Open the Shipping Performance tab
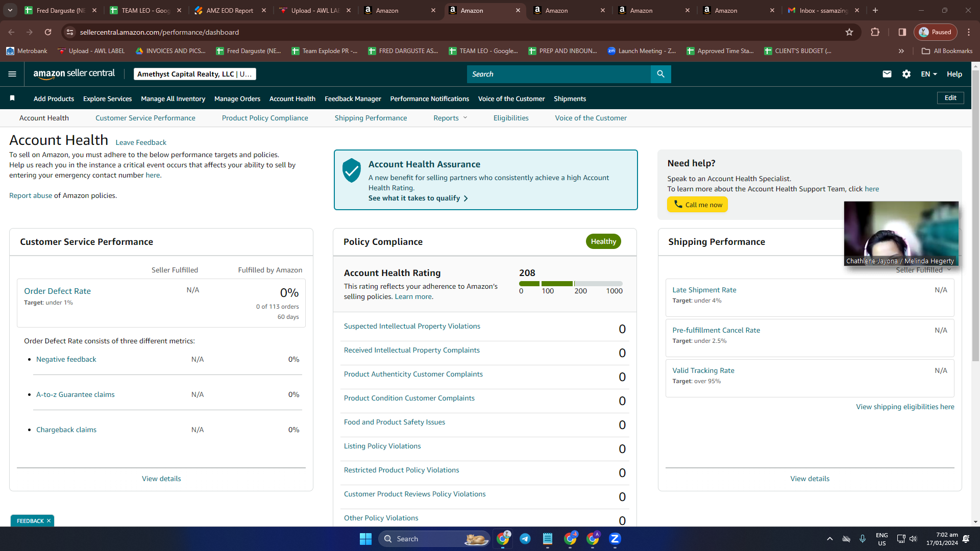Viewport: 980px width, 551px height. pos(371,118)
